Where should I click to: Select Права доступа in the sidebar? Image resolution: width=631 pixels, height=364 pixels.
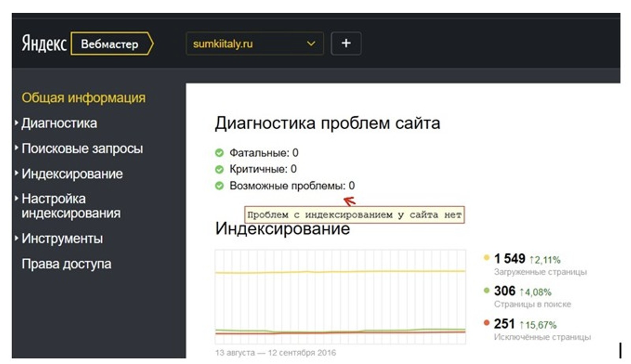(x=66, y=264)
